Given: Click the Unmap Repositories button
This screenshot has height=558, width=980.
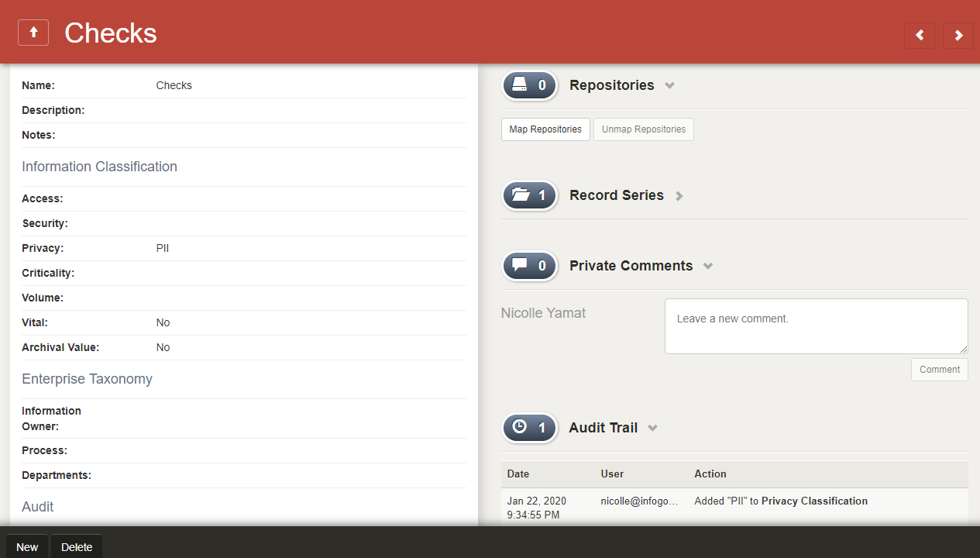Looking at the screenshot, I should tap(644, 129).
